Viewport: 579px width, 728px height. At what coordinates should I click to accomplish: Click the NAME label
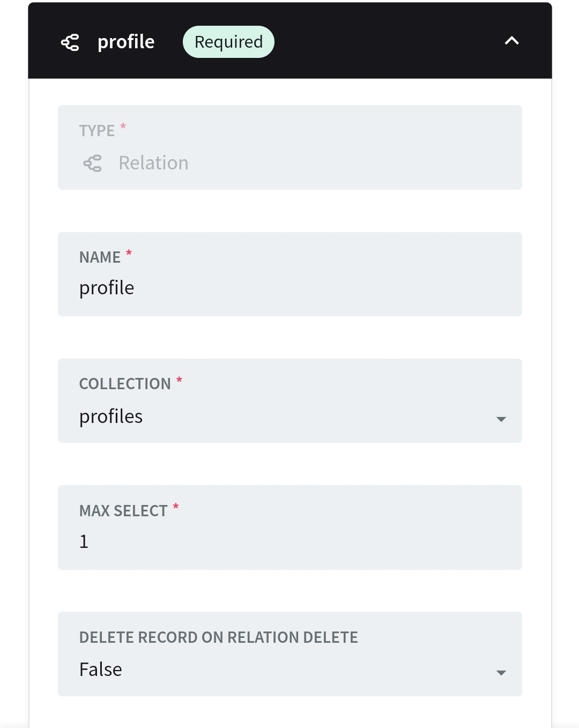pos(99,257)
